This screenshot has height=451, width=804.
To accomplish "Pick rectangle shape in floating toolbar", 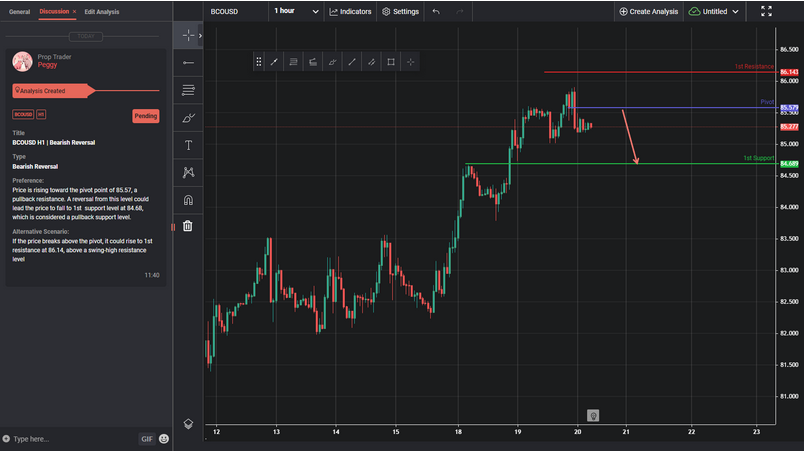I will [x=391, y=62].
